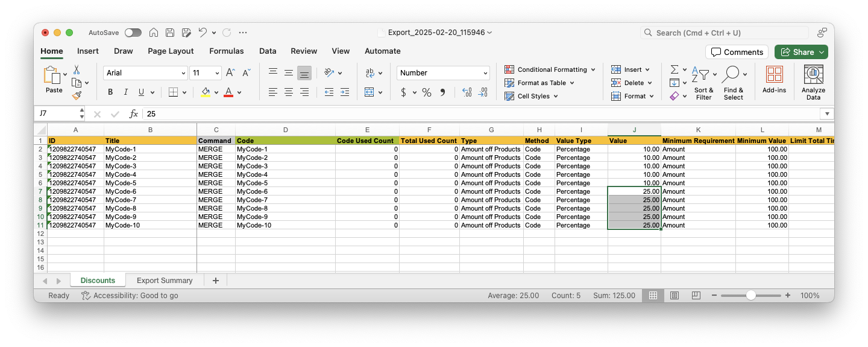The image size is (868, 347).
Task: Increase decimal places icon
Action: 467,92
